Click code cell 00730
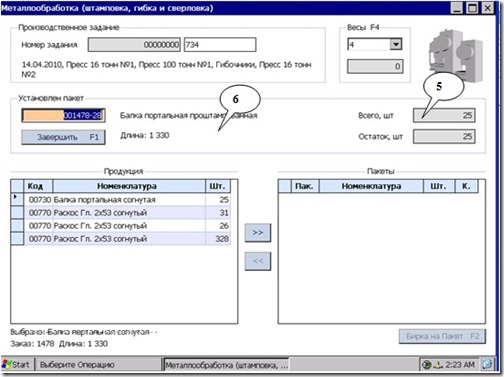This screenshot has height=377, width=504. coord(39,199)
